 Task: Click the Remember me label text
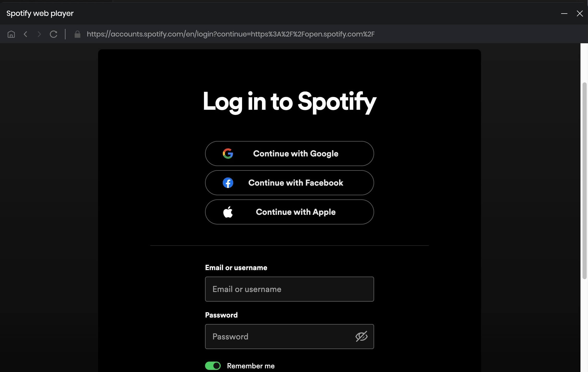[251, 366]
